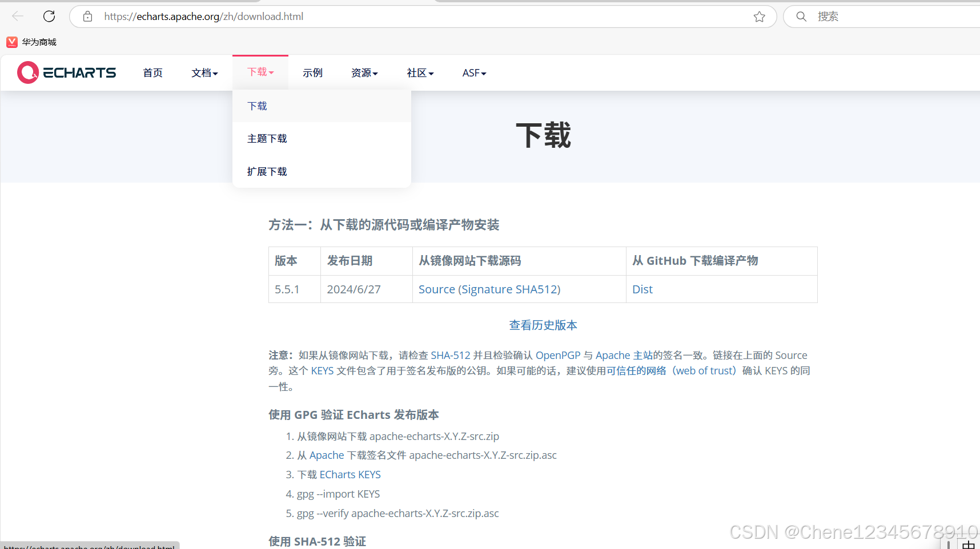Image resolution: width=980 pixels, height=549 pixels.
Task: Open the Source (Signature SHA512) link
Action: point(489,289)
